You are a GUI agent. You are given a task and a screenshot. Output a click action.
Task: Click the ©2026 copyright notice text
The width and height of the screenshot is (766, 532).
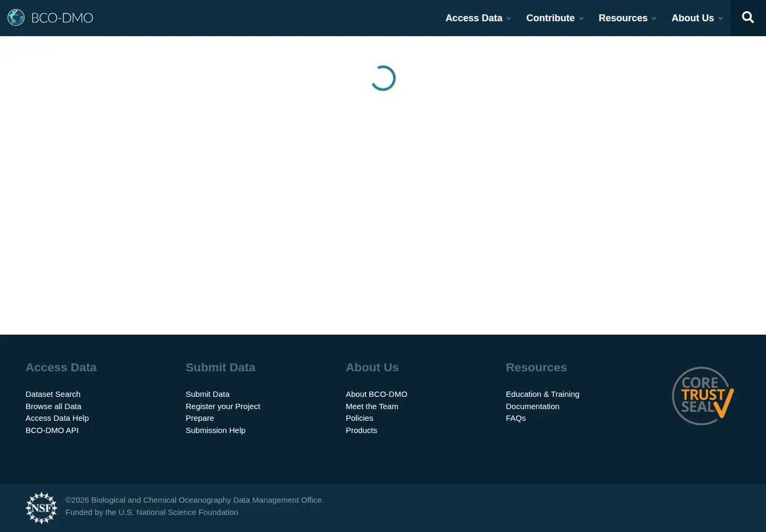click(195, 500)
